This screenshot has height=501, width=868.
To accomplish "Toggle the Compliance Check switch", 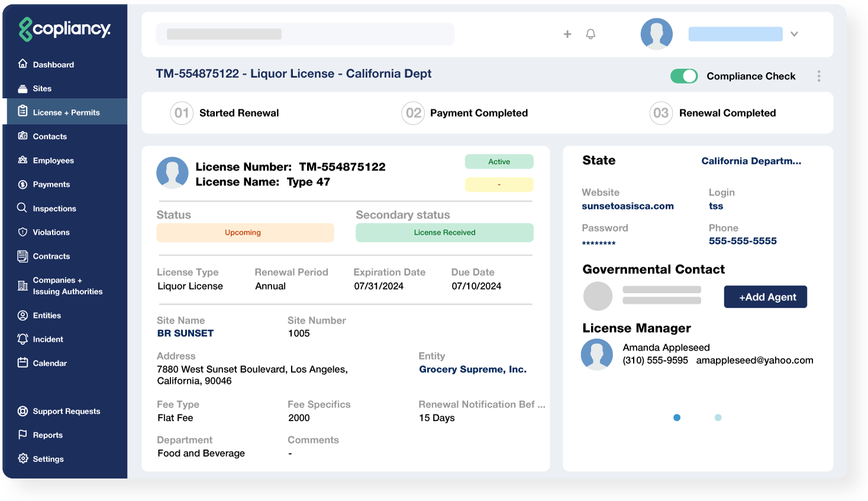I will [684, 76].
